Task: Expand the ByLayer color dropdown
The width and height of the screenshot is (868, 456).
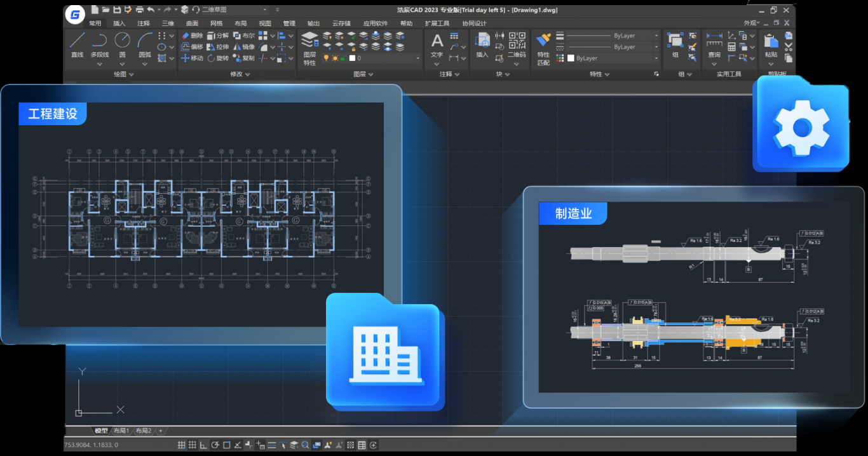Action: (x=656, y=58)
